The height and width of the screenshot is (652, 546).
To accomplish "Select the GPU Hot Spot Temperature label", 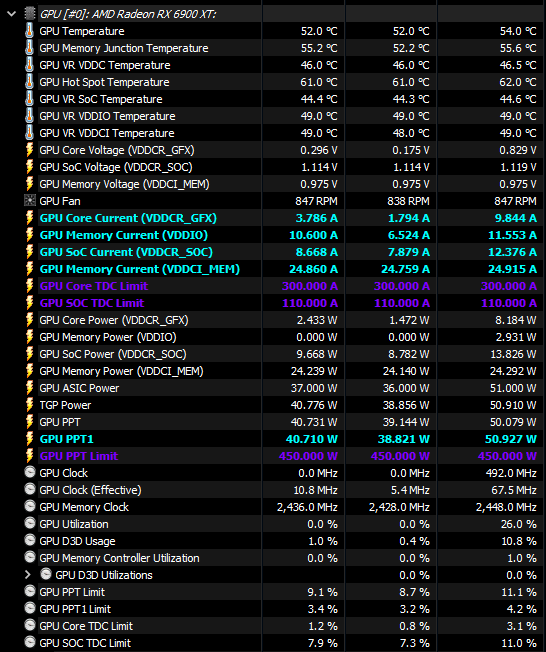I will pyautogui.click(x=104, y=82).
